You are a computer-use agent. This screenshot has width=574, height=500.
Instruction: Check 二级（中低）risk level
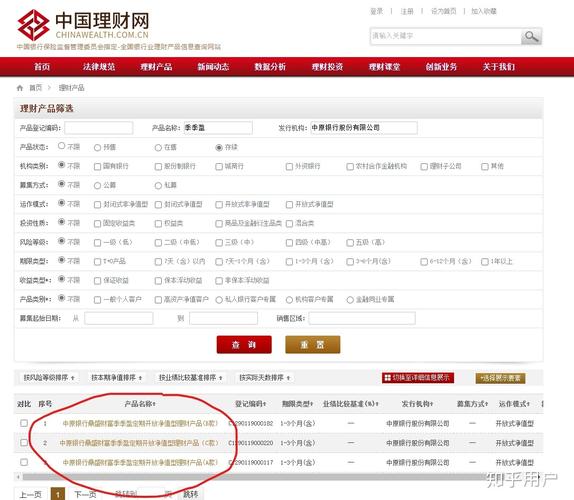pos(158,243)
